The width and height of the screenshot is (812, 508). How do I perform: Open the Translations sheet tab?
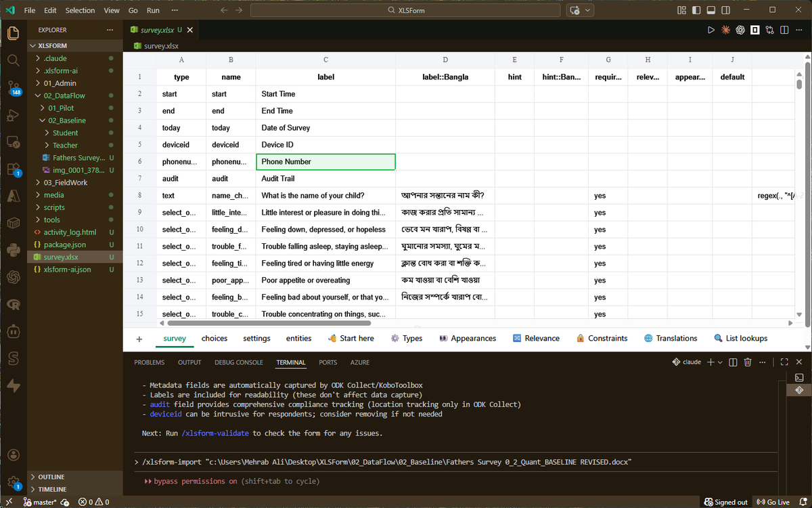click(671, 339)
